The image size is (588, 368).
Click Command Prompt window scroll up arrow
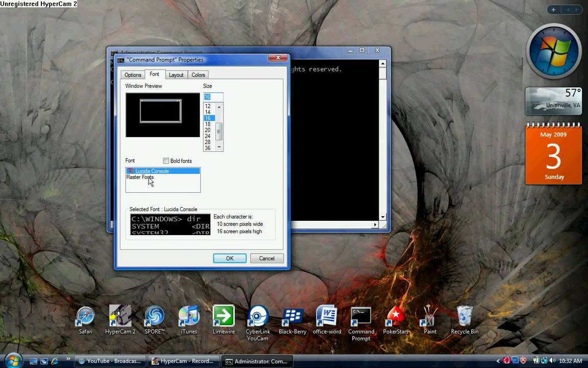(x=382, y=63)
